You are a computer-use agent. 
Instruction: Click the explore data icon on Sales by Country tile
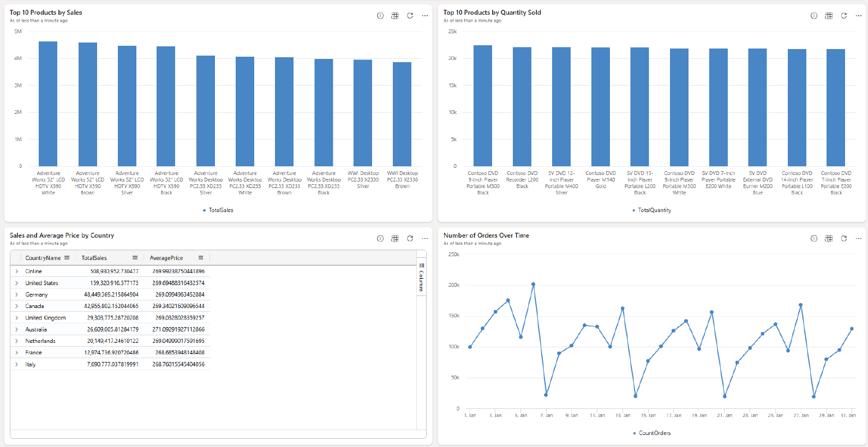tap(395, 239)
